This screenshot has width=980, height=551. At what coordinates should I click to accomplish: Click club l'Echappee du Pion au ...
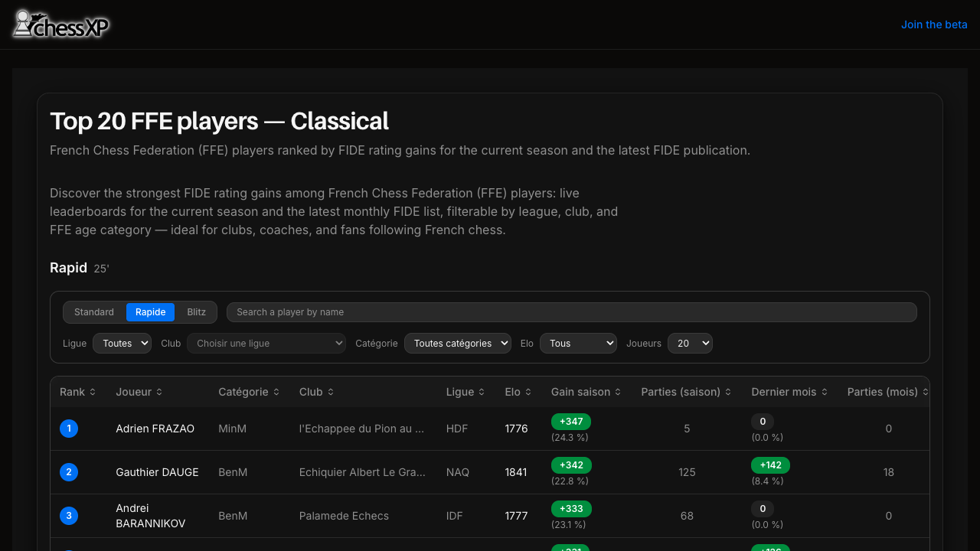(361, 429)
